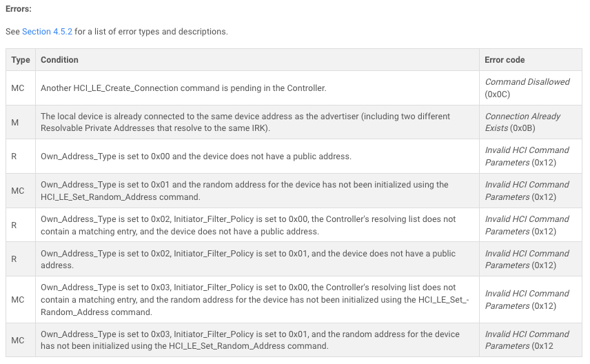Image resolution: width=590 pixels, height=364 pixels.
Task: Select the Connection Already Exists (0x0B) cell
Action: tap(531, 122)
